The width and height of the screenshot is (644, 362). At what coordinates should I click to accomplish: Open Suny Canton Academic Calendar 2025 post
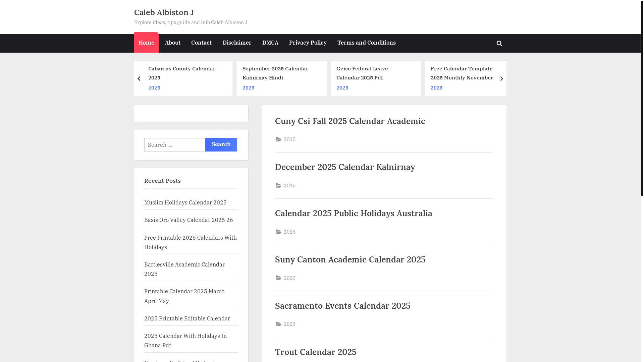click(350, 259)
